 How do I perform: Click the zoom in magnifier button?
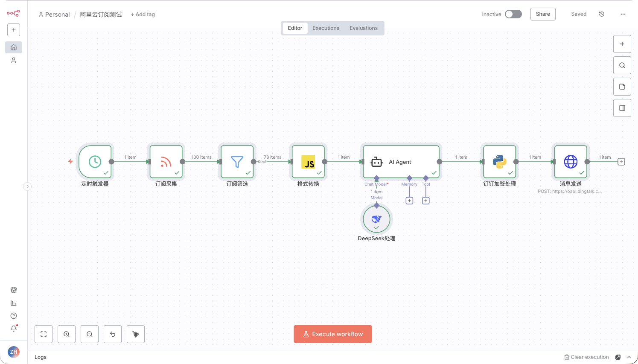tap(67, 334)
